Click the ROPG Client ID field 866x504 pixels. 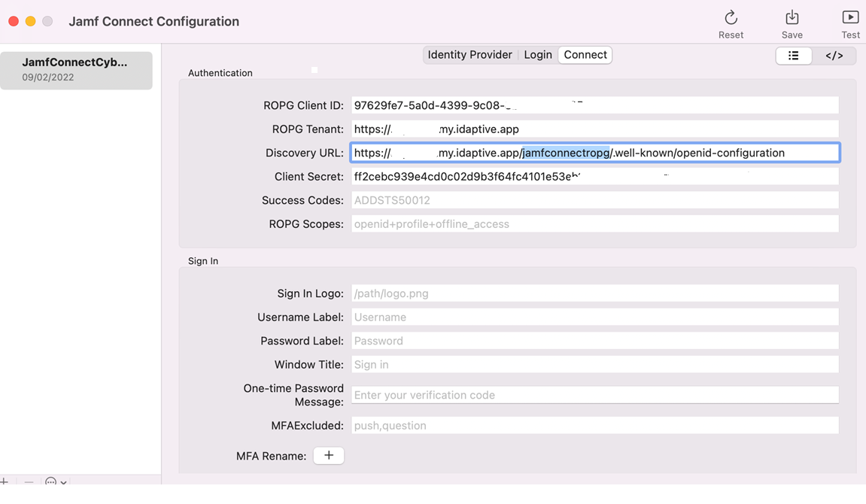(594, 105)
